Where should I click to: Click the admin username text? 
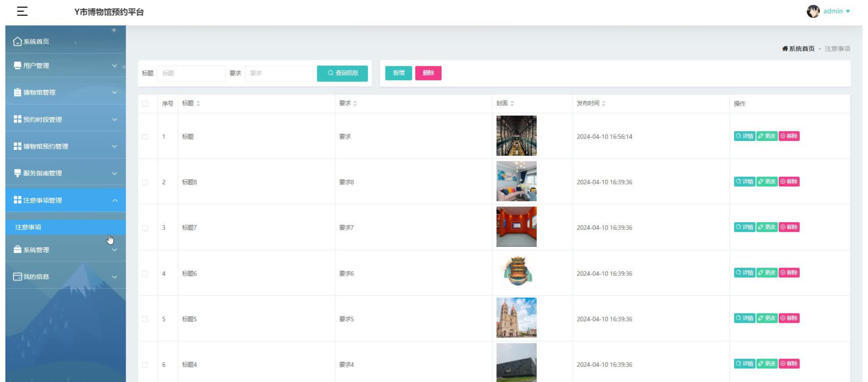pos(833,11)
